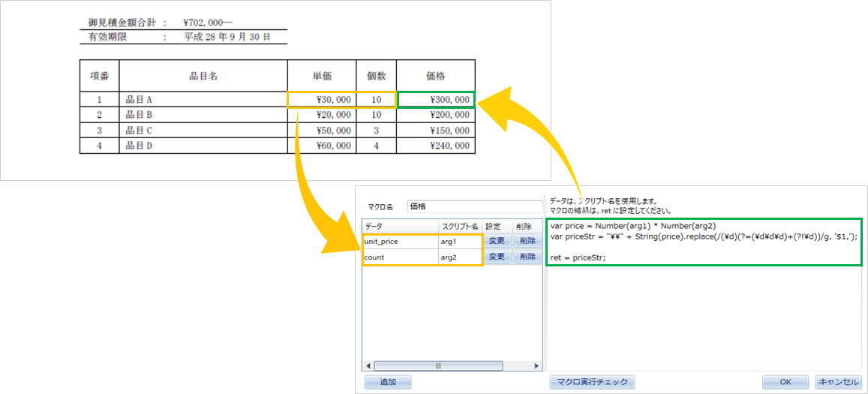Click the ¥60,000 unit price cell
Screen dimensions: 868x394
[x=322, y=146]
